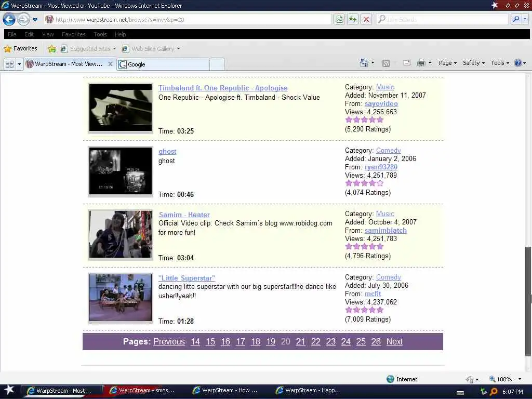Open the Samim - Heater link
532x399 pixels.
coord(184,215)
